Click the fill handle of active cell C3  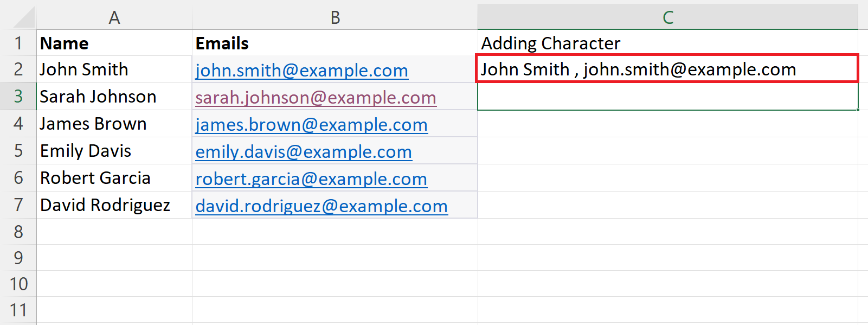[858, 110]
